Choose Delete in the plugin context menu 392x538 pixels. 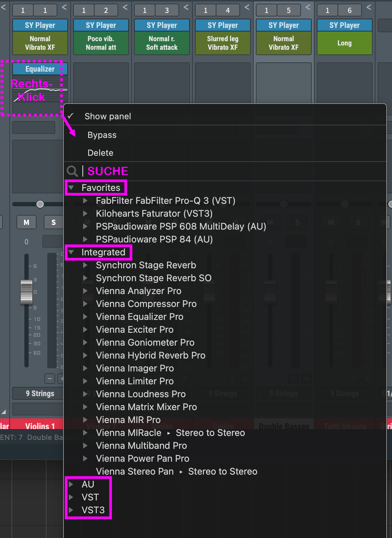100,153
